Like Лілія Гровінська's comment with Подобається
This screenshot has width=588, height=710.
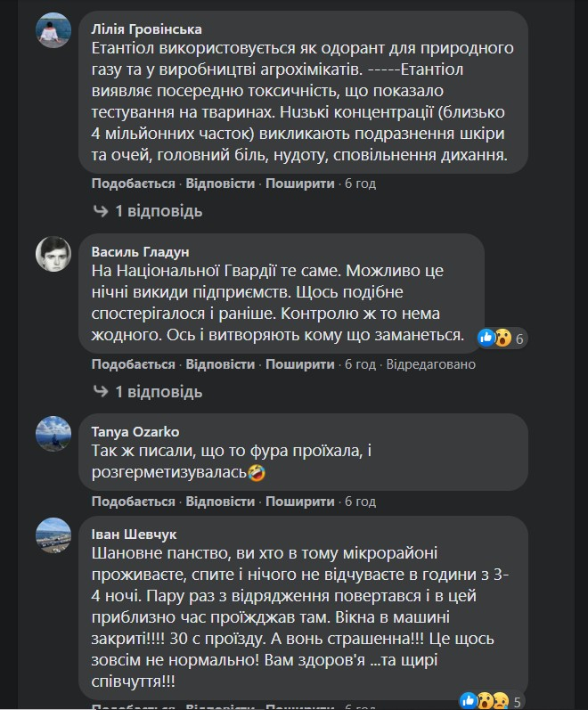(133, 184)
